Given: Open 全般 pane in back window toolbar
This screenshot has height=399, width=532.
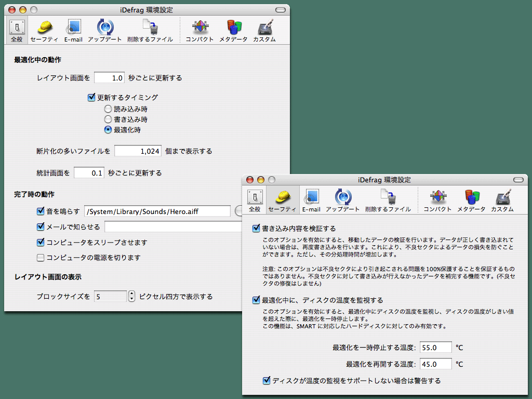Looking at the screenshot, I should [17, 31].
